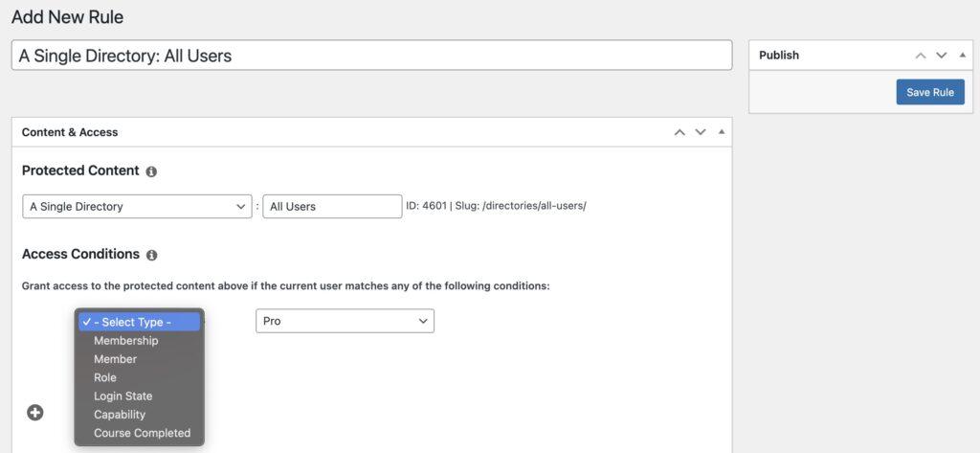The width and height of the screenshot is (980, 453).
Task: Click the Add New Rule heading
Action: [68, 17]
